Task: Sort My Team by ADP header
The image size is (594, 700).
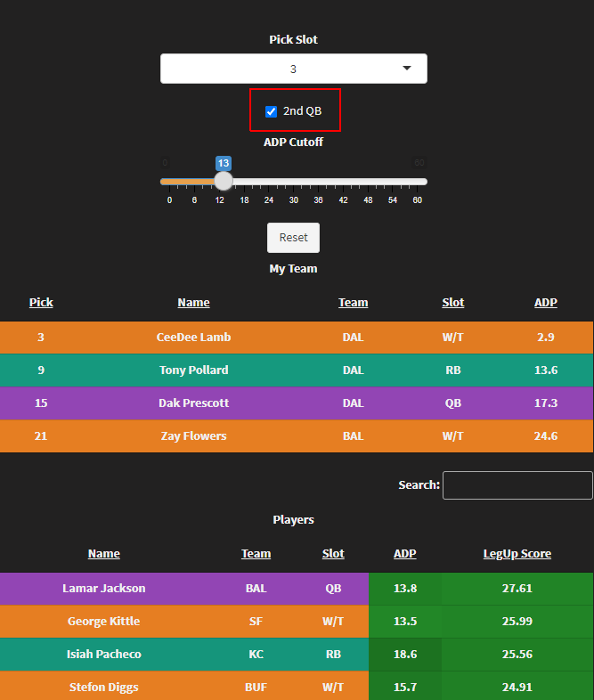Action: pyautogui.click(x=546, y=302)
